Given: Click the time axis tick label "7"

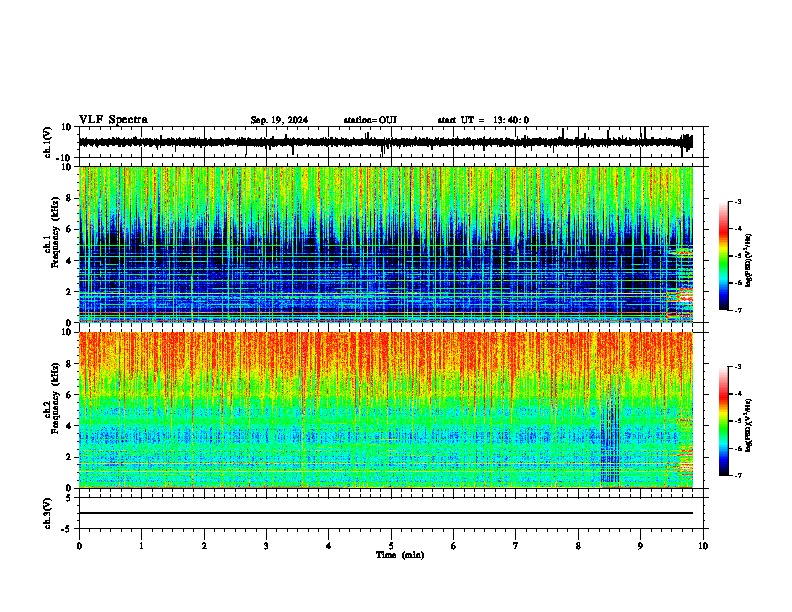Looking at the screenshot, I should click(516, 546).
